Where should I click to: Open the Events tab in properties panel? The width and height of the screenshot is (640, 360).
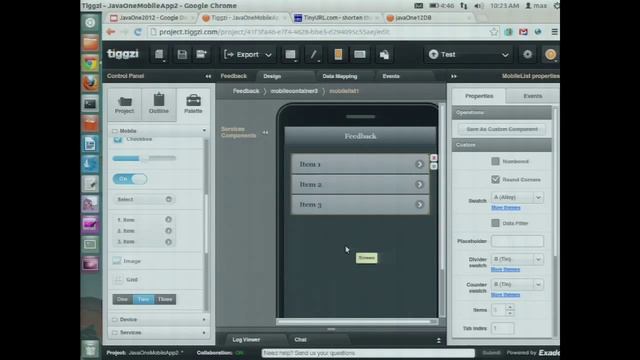click(533, 96)
